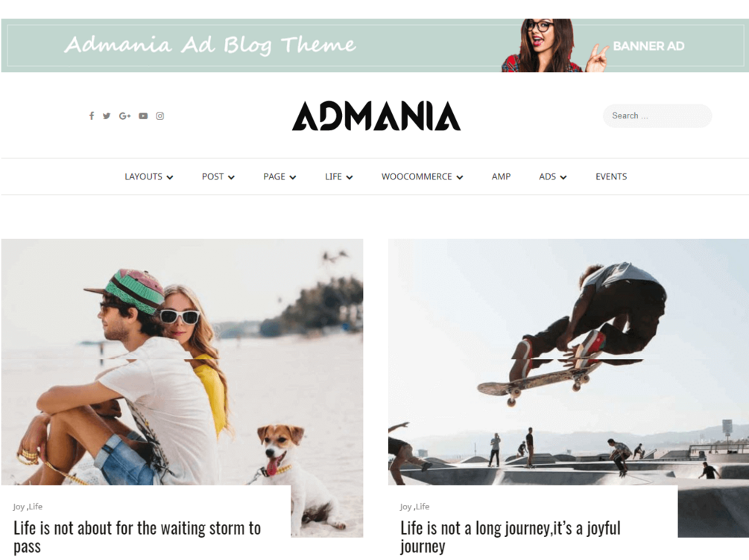
Task: Open the Events menu item
Action: [611, 176]
